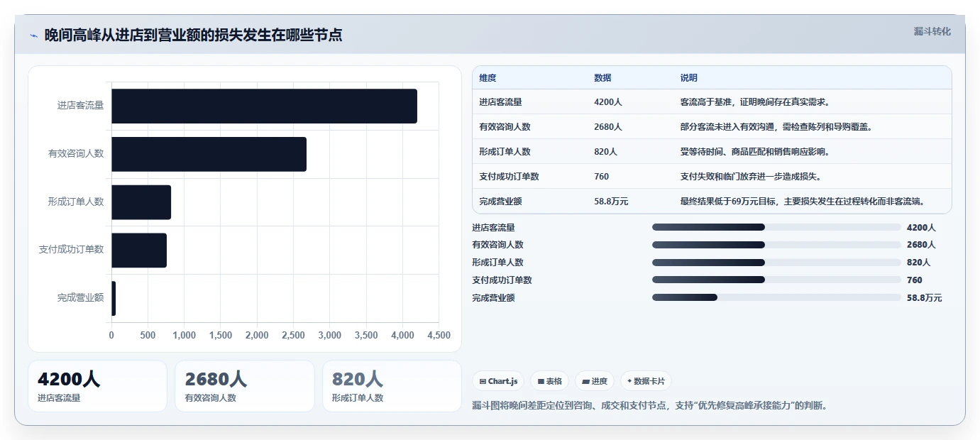Click the 进店客流量 chart axis label
The image size is (980, 440).
pos(80,106)
